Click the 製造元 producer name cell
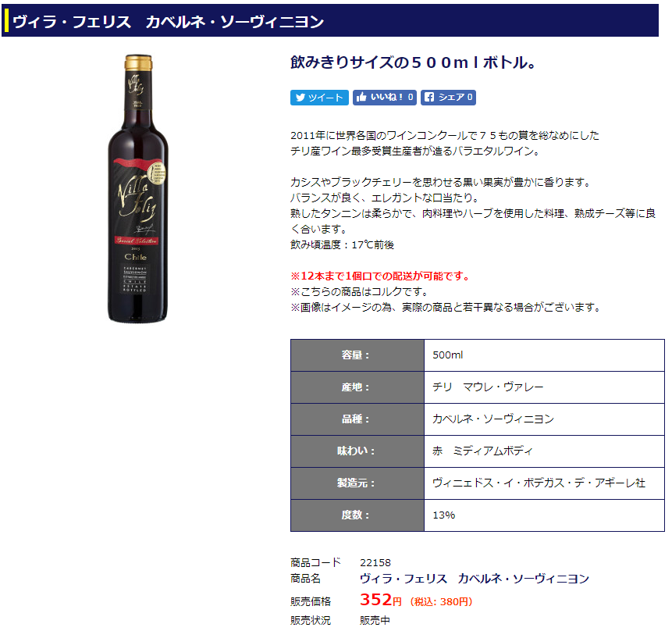This screenshot has width=672, height=631. 544,483
